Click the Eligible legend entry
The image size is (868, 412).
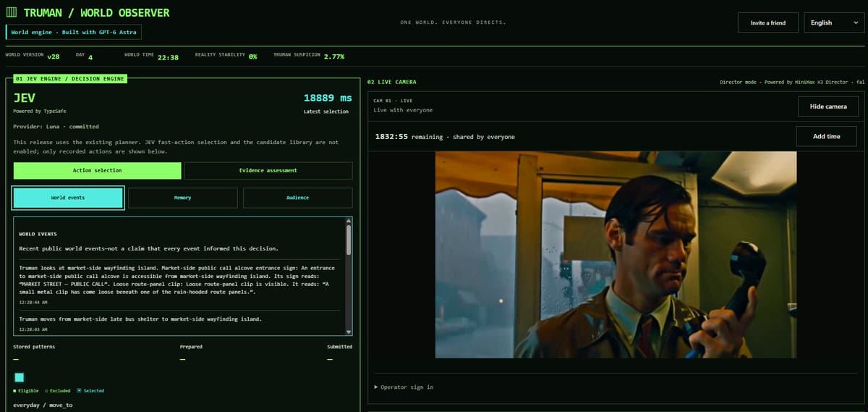(26, 390)
